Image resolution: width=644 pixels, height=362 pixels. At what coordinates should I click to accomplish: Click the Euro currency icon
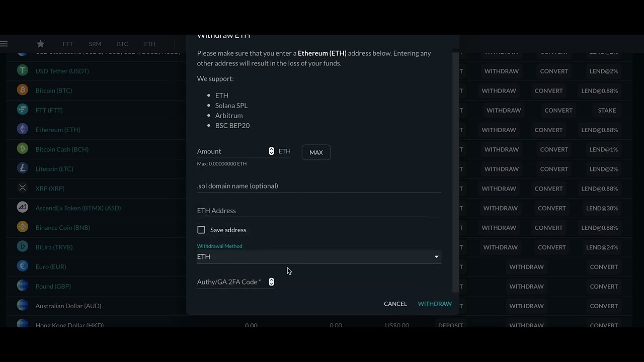pos(22,266)
